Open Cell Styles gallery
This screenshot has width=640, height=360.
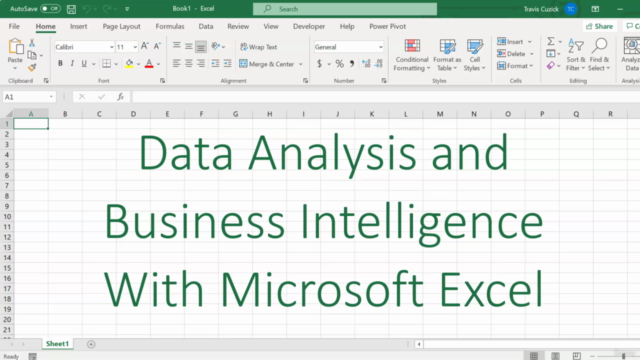[x=474, y=55]
